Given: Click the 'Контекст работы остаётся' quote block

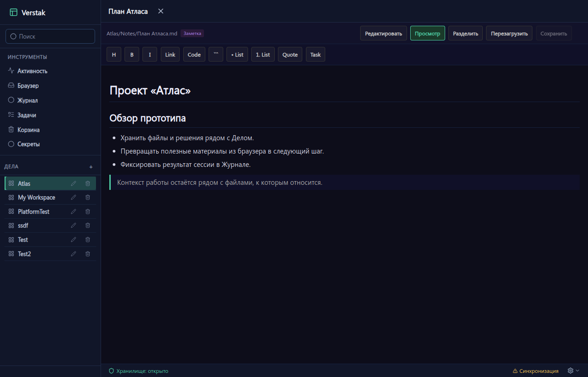Looking at the screenshot, I should (x=345, y=182).
